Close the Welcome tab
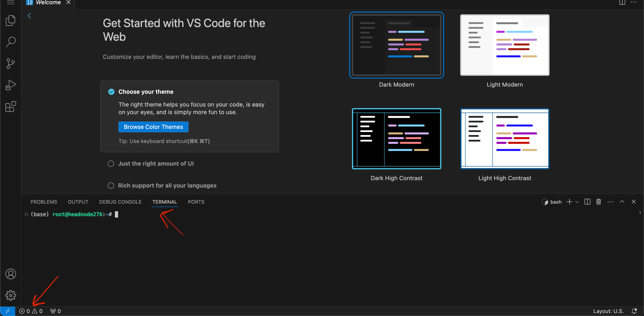Screen dimensions: 644x316 68,2
